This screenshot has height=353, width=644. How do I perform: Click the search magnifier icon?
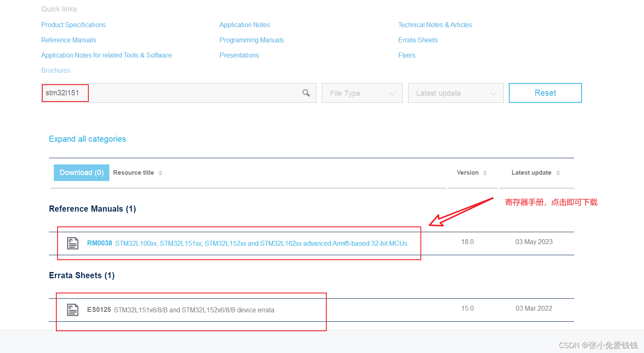(x=306, y=93)
